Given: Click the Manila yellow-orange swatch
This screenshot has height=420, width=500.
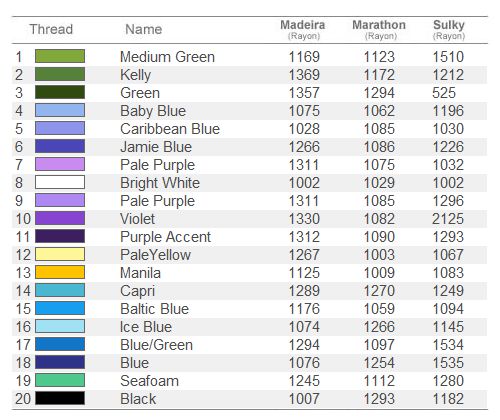Looking at the screenshot, I should click(60, 272).
